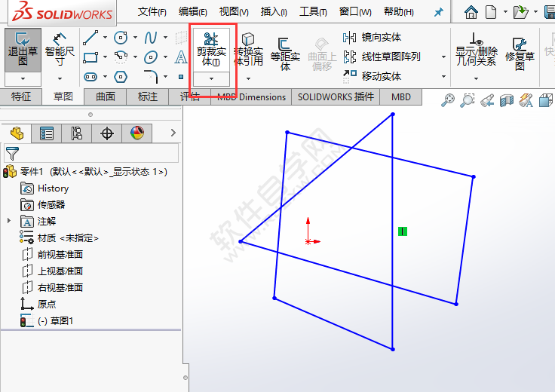Select the Smart Dimension (智能尺寸) tool
The height and width of the screenshot is (392, 555).
point(60,50)
